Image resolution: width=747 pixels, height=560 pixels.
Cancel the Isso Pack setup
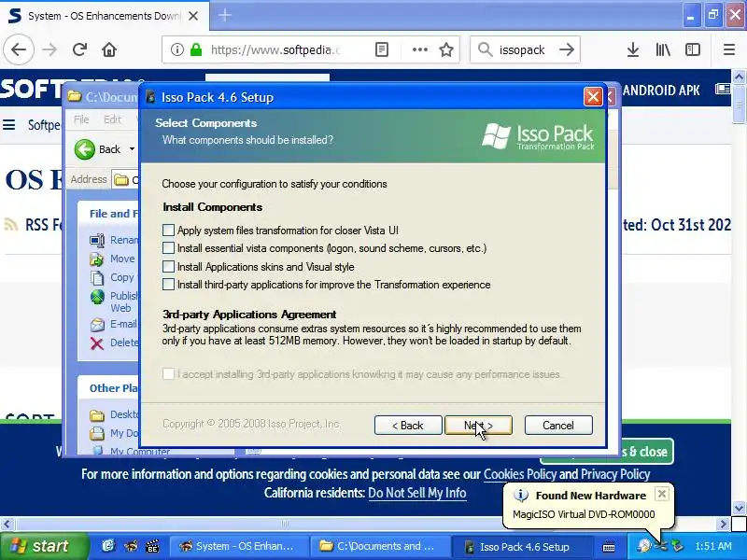tap(558, 426)
